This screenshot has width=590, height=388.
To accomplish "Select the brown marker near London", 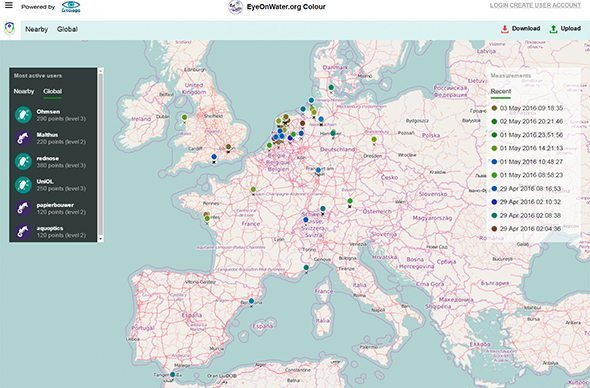I will (228, 147).
